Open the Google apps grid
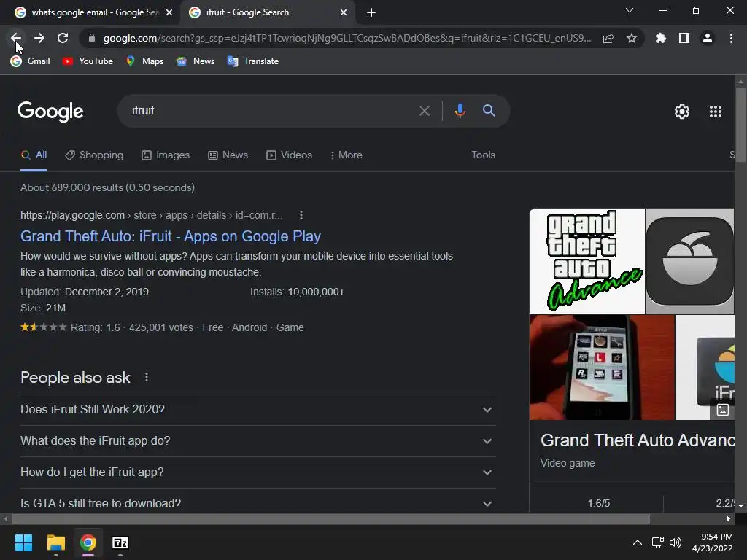 click(x=716, y=112)
